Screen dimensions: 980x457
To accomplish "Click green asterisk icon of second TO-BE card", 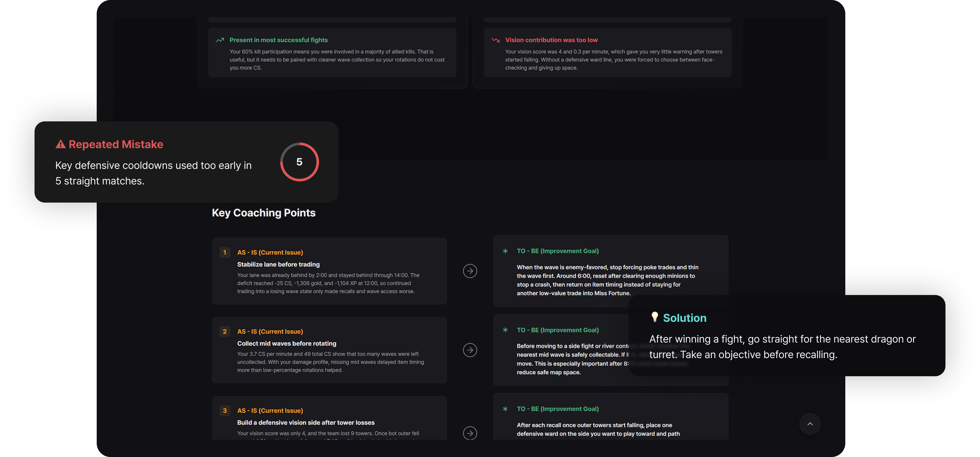I will click(x=505, y=330).
